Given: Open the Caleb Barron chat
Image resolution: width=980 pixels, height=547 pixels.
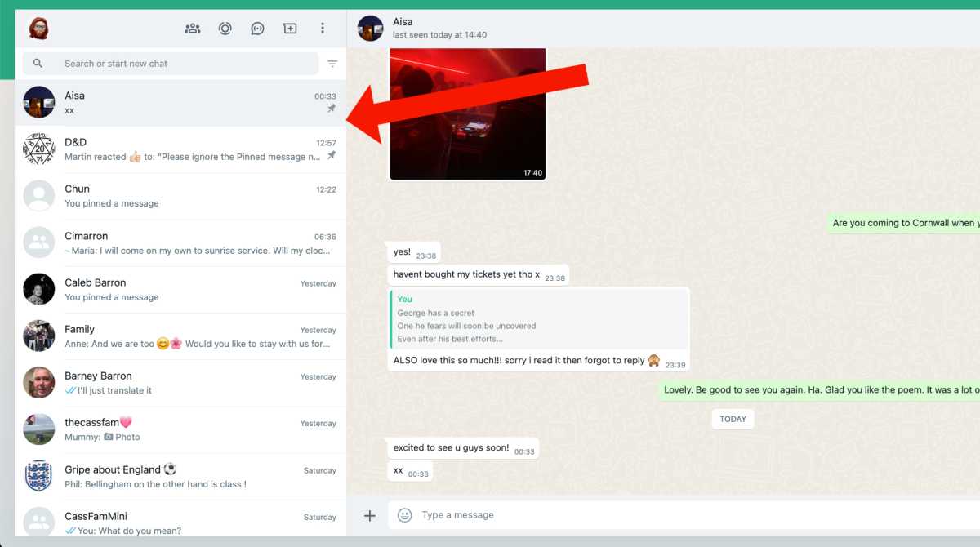Looking at the screenshot, I should tap(180, 290).
